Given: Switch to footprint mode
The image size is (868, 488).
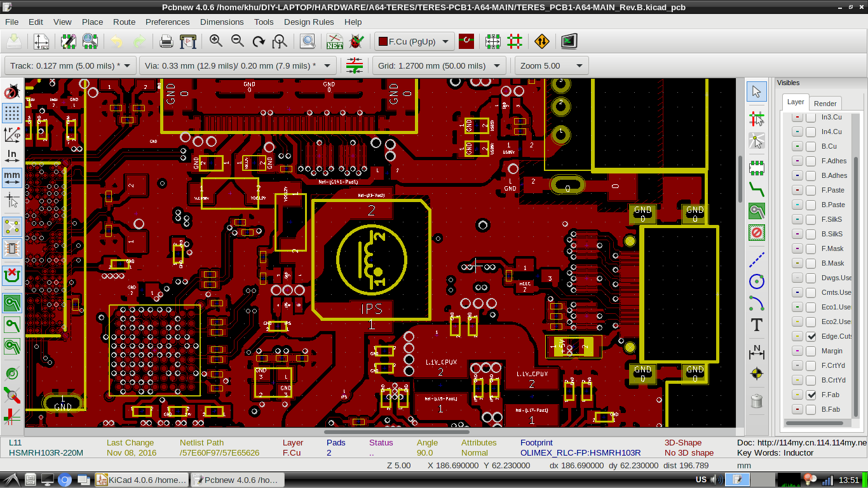Looking at the screenshot, I should [493, 42].
